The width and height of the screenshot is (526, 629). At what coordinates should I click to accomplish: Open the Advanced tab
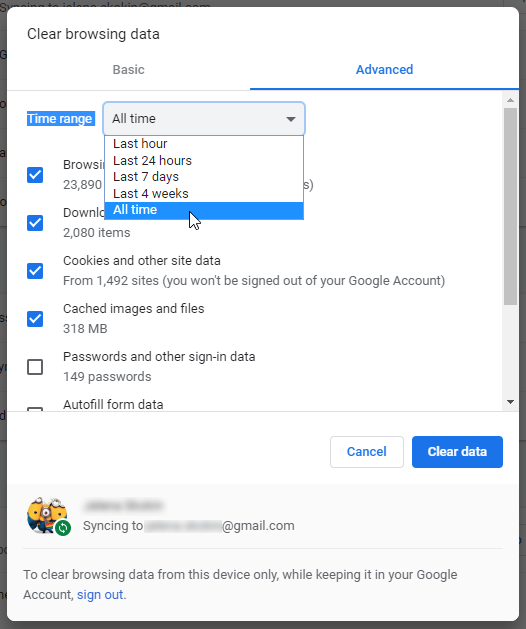[384, 70]
